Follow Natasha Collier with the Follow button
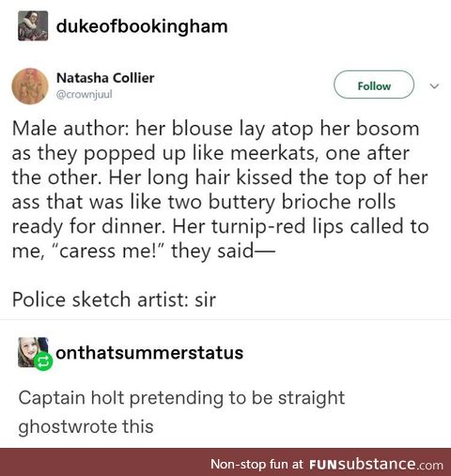 click(x=374, y=84)
